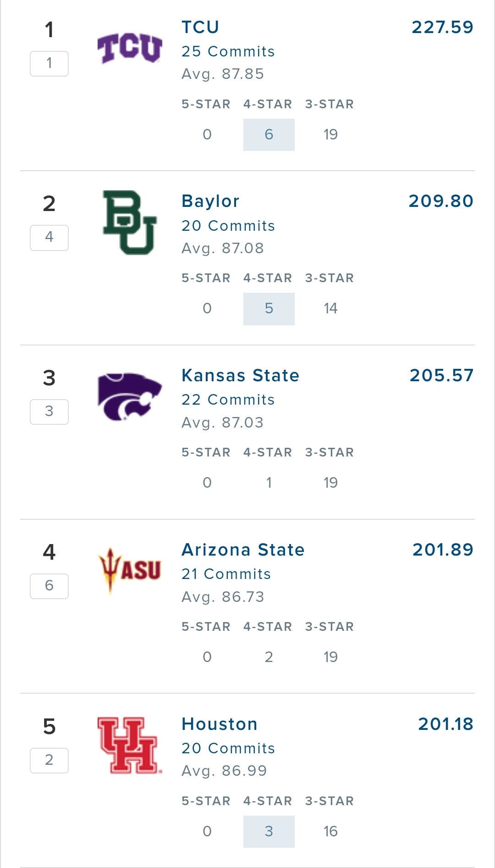
Task: View Kansas State's 22 Commits list
Action: [x=228, y=400]
